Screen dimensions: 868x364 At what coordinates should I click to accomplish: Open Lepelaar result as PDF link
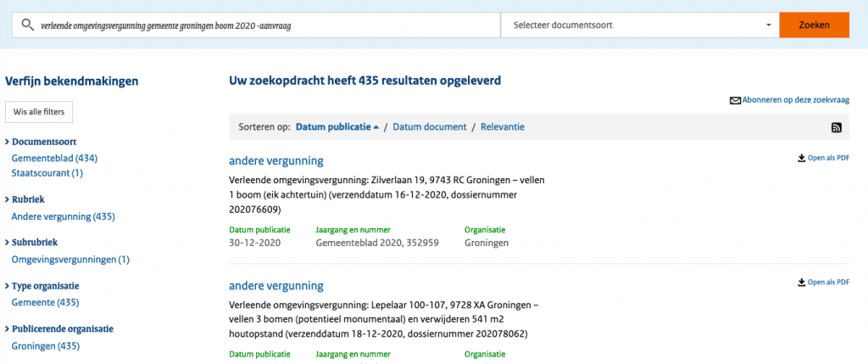[828, 282]
